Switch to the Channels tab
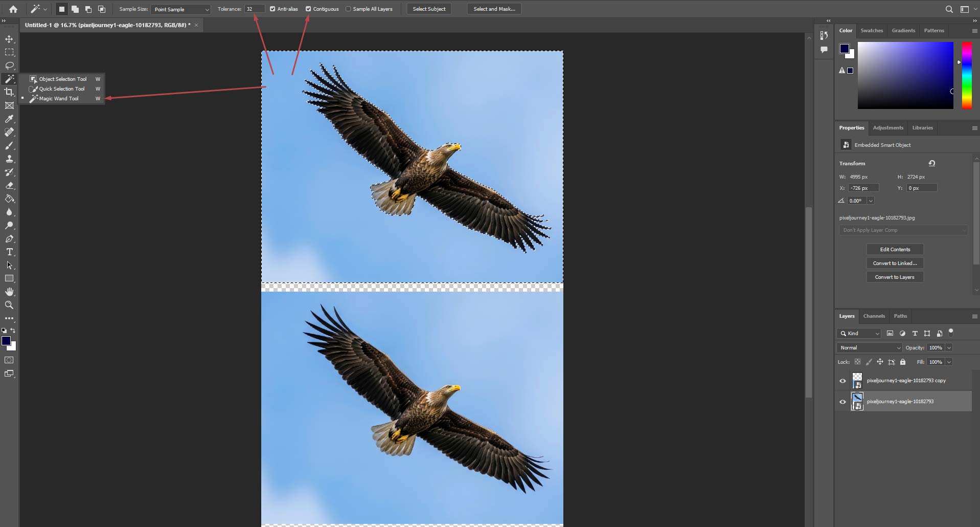 point(874,316)
